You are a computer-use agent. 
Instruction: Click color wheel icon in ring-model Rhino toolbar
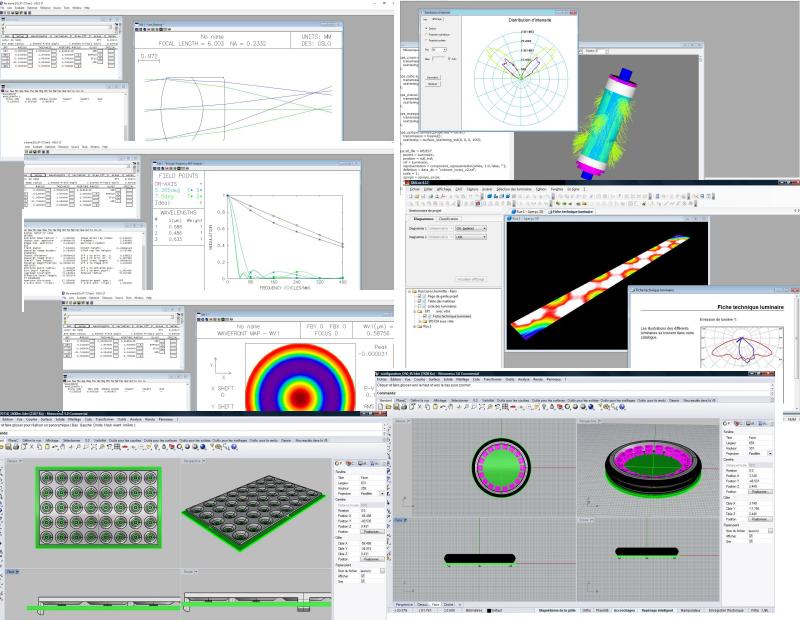pyautogui.click(x=567, y=407)
